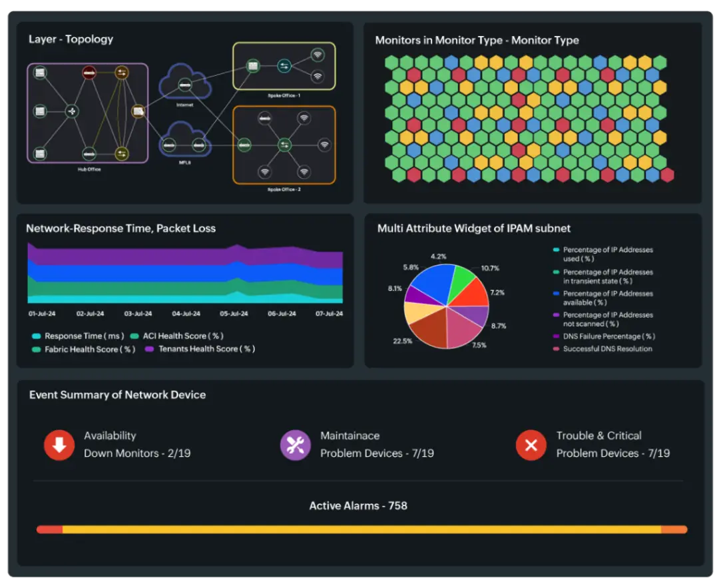The height and width of the screenshot is (588, 721).
Task: Click the 10.7% pie chart label
Action: point(490,268)
